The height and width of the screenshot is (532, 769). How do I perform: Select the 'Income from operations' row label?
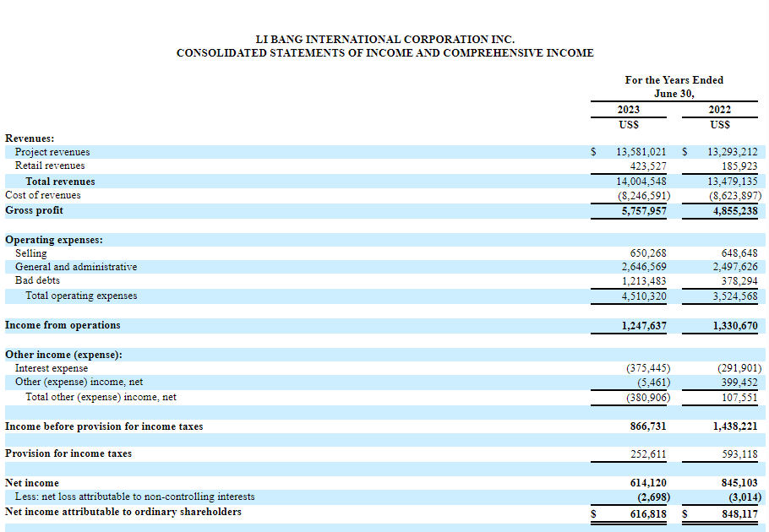(x=63, y=325)
